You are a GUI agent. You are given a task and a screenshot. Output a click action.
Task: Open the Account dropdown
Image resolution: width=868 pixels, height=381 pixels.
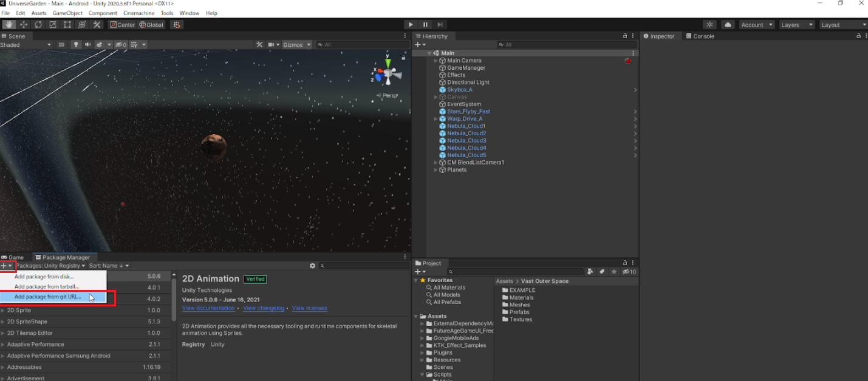point(756,25)
